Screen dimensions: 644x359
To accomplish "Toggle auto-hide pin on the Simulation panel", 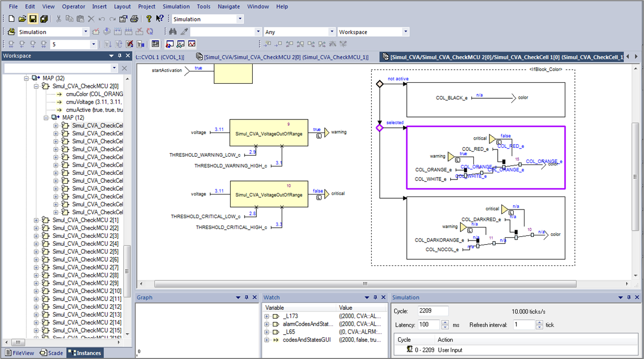I will [630, 297].
